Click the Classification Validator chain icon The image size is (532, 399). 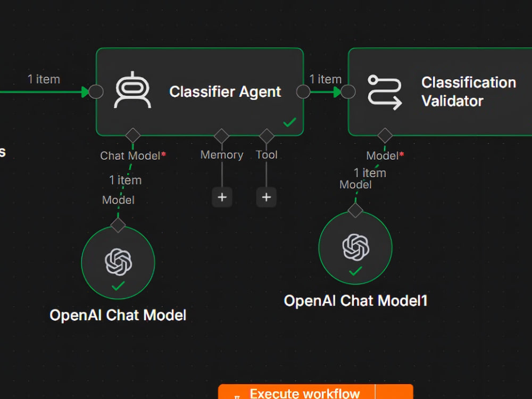pyautogui.click(x=385, y=92)
